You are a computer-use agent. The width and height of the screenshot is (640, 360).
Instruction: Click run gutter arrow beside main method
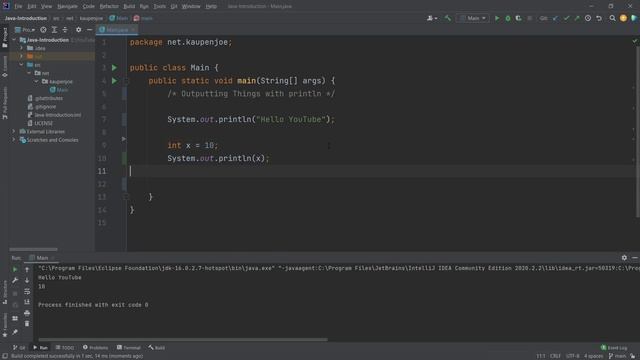[x=114, y=81]
